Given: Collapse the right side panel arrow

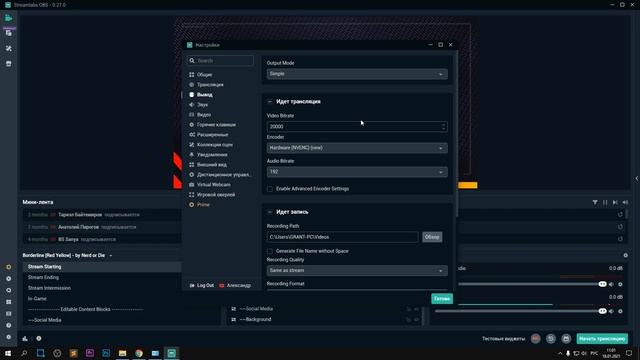Looking at the screenshot, I should (x=637, y=178).
